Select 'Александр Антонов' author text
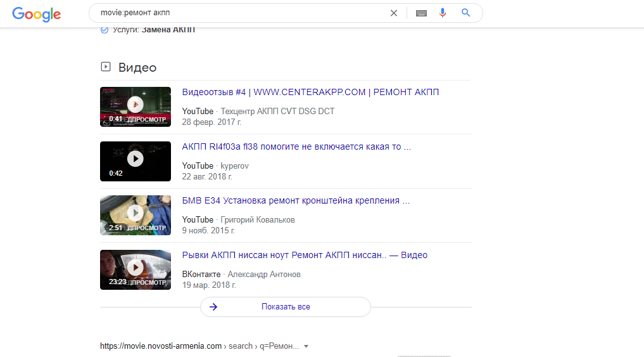Image resolution: width=644 pixels, height=357 pixels. pos(264,275)
